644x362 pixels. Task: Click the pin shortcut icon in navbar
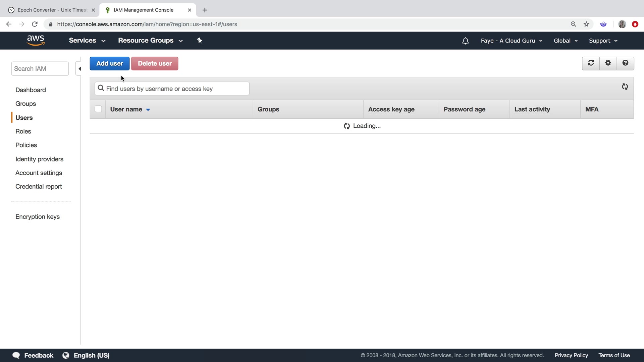[200, 41]
